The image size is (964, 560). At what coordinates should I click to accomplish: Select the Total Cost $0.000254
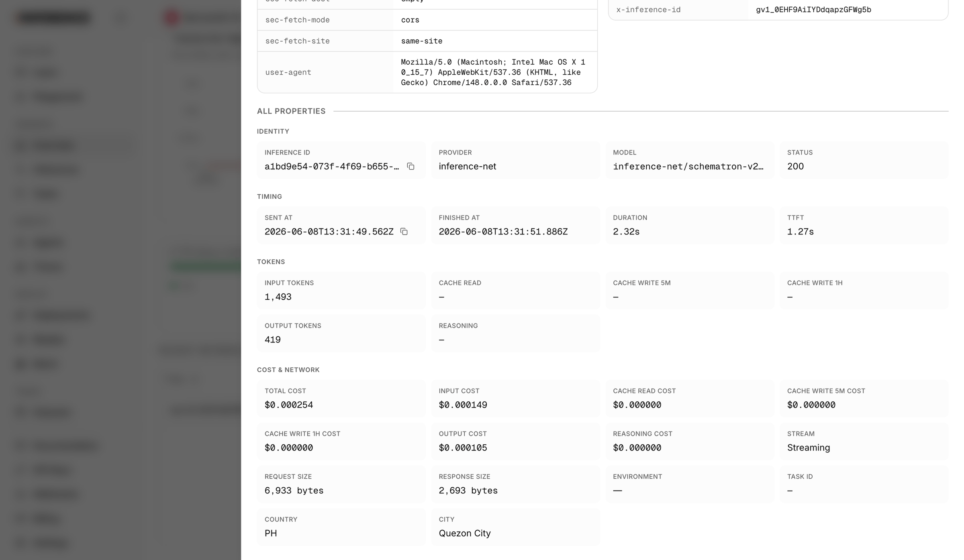pos(288,405)
